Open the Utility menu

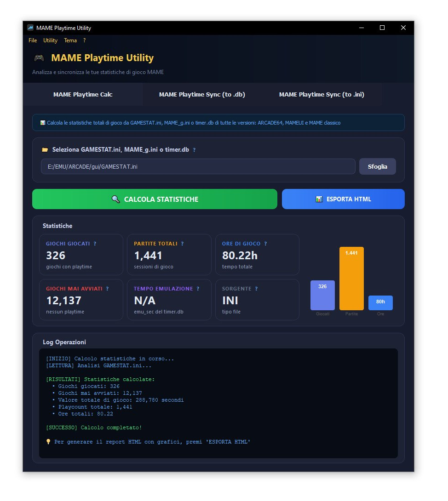[x=50, y=40]
